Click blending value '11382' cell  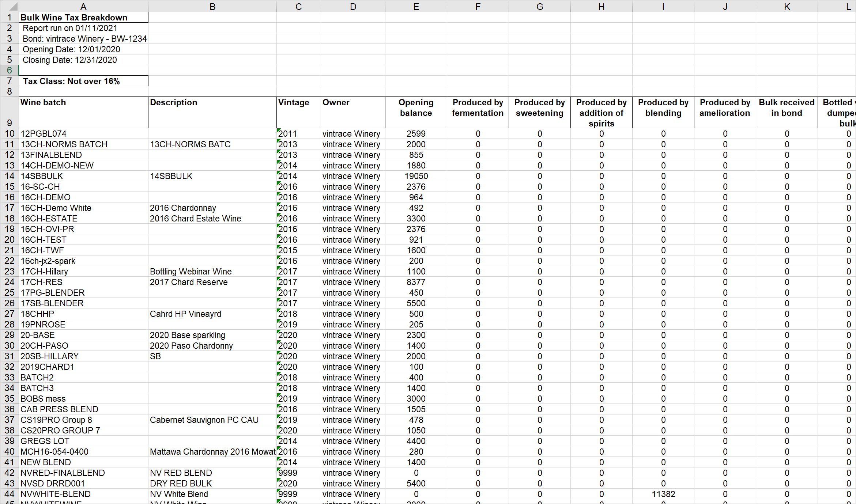point(663,494)
